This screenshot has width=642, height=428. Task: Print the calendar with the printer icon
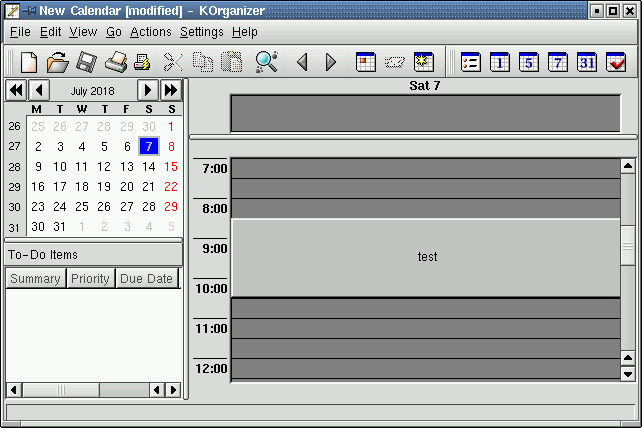click(115, 62)
